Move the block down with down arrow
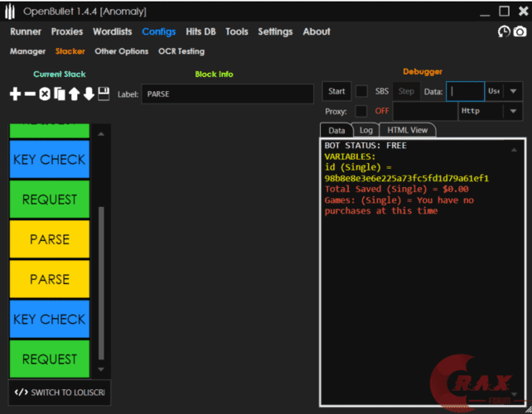532x414 pixels. point(89,94)
